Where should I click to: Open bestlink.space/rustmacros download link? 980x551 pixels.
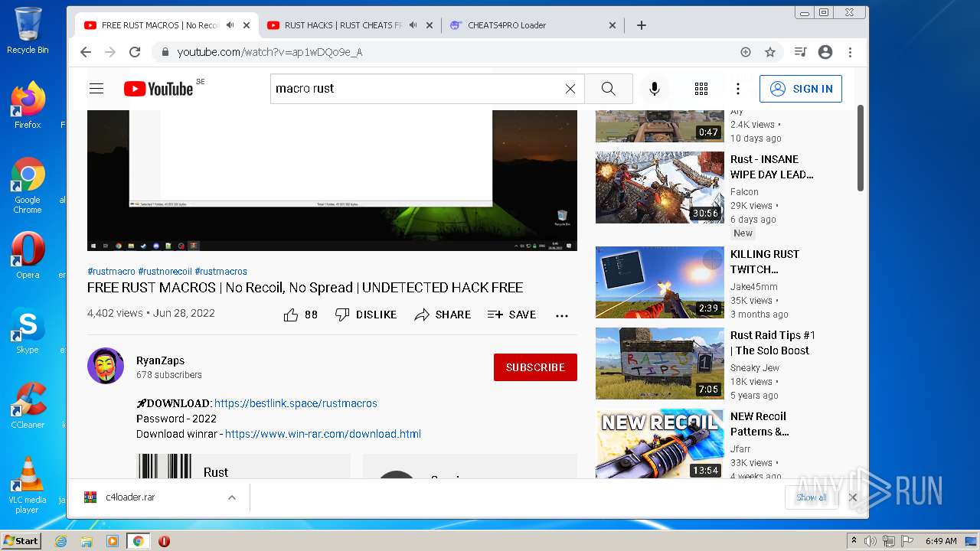(296, 403)
